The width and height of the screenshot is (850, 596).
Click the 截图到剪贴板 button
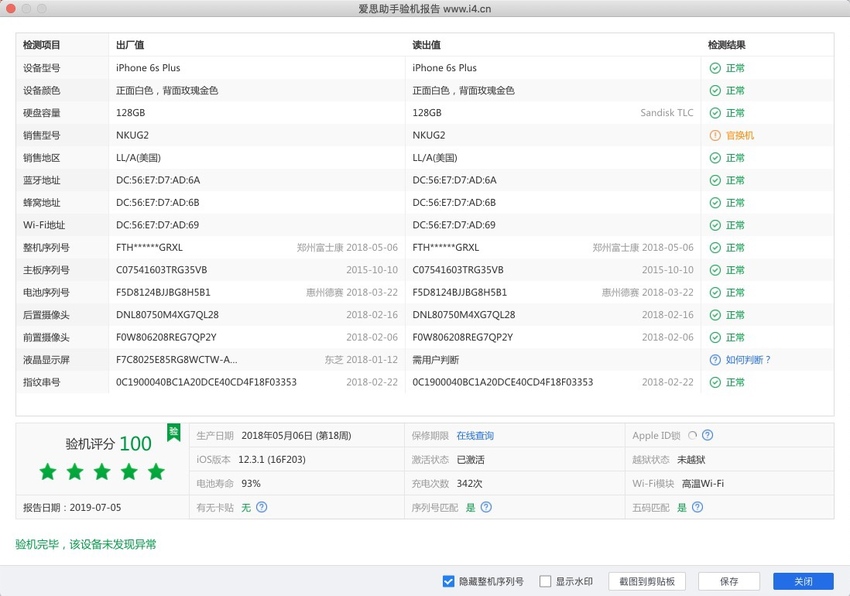point(647,581)
